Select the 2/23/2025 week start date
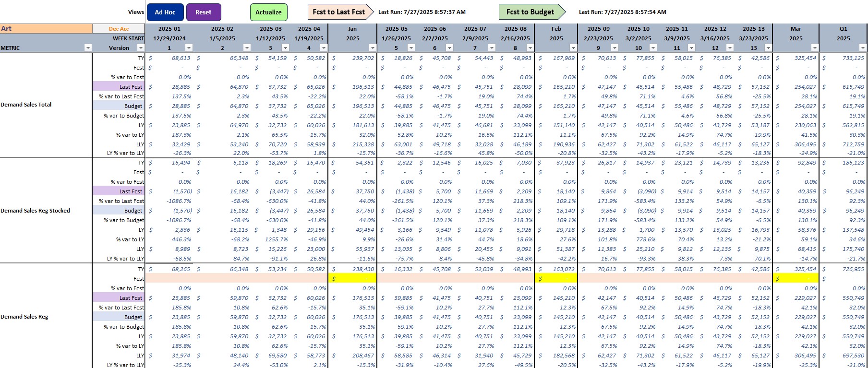 (598, 38)
